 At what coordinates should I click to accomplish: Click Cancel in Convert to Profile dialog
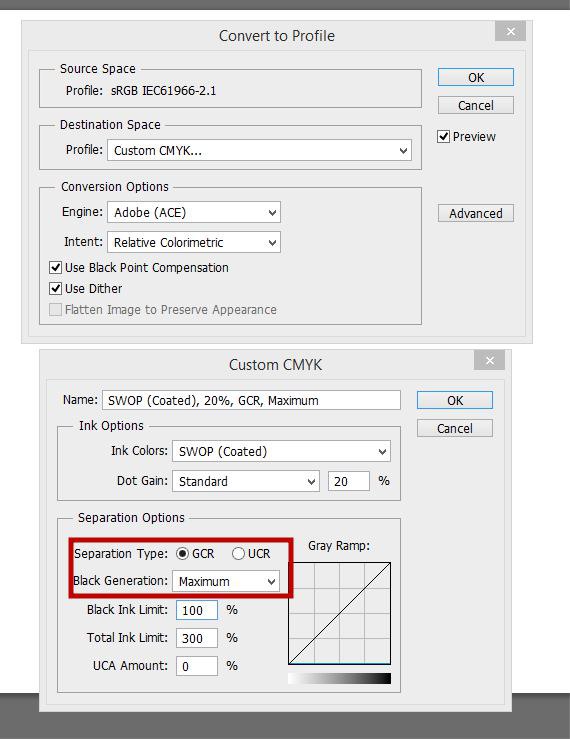tap(475, 105)
